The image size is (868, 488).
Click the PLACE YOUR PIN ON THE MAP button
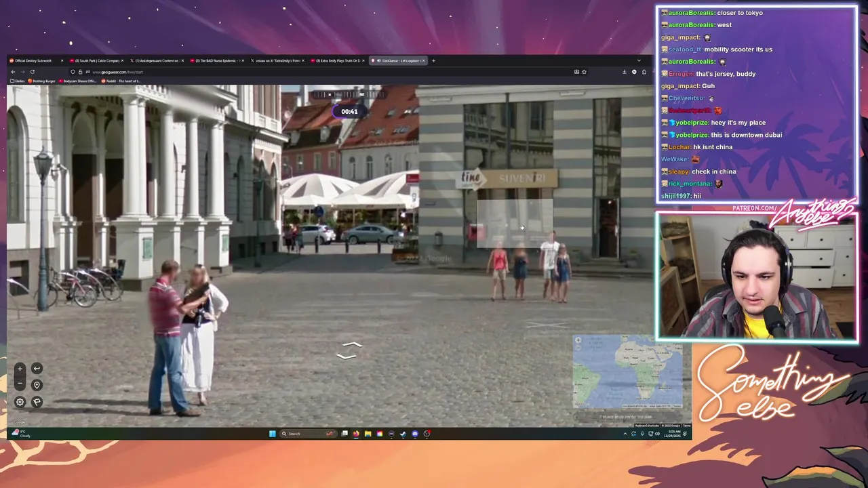coord(628,417)
